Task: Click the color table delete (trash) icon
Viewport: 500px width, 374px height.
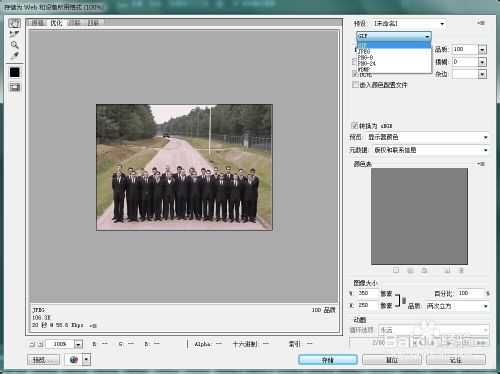Action: pos(461,270)
